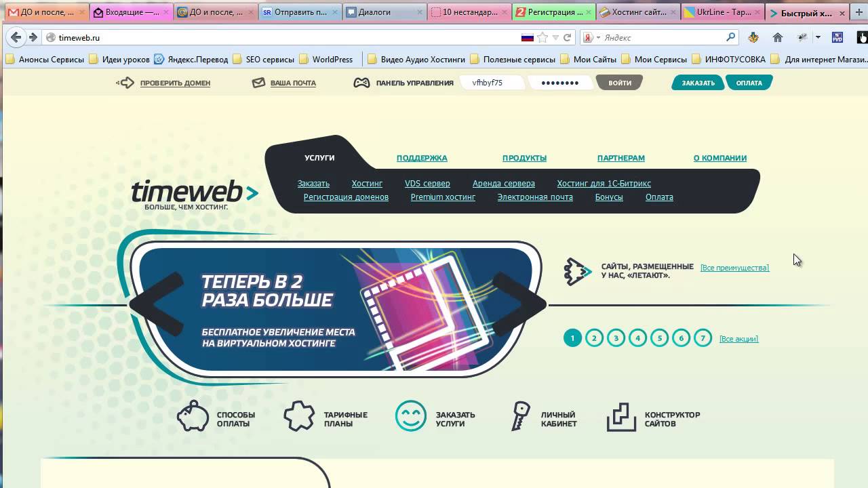Click the smiley Заказать услуги icon

click(x=411, y=416)
